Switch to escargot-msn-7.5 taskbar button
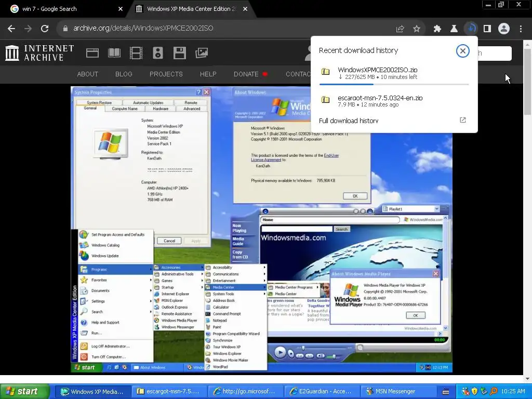The width and height of the screenshot is (532, 399). pos(169,392)
